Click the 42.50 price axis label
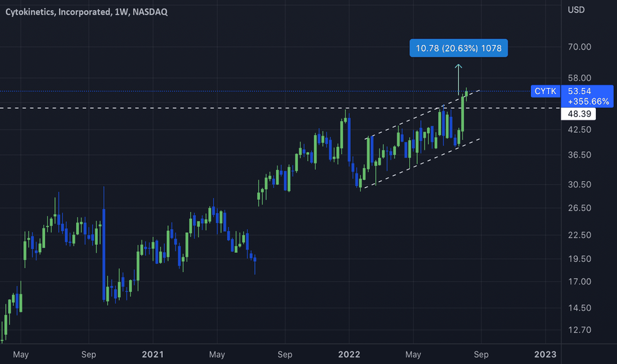 coord(579,130)
